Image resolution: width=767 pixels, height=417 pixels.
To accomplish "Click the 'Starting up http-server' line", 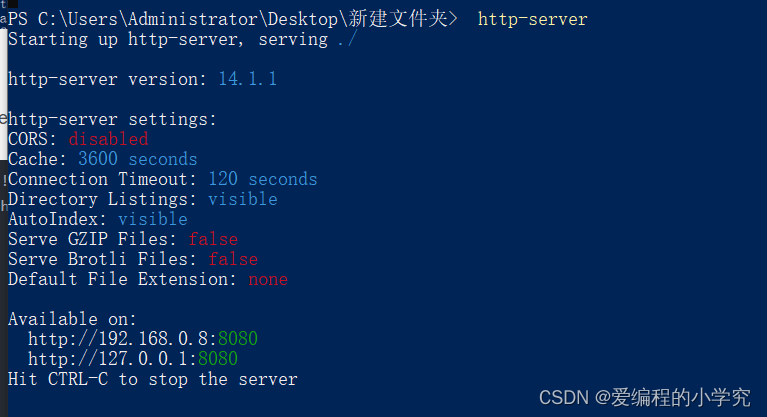I will pyautogui.click(x=182, y=39).
